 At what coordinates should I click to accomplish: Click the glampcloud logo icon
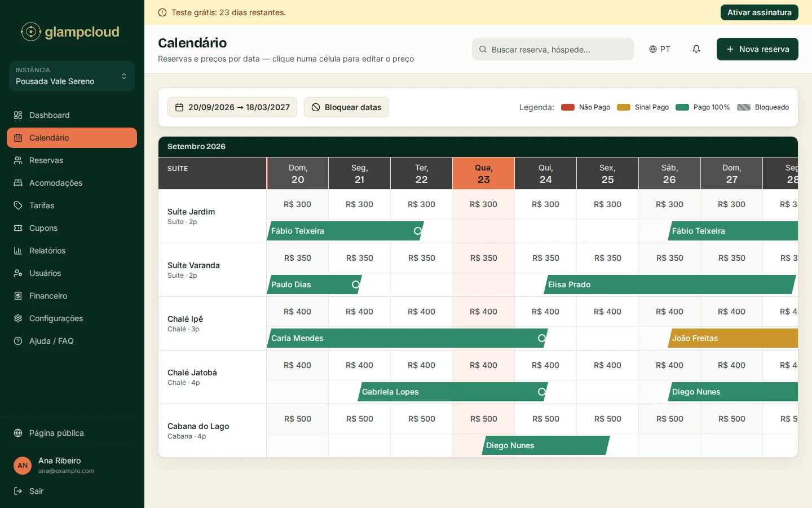pos(31,32)
